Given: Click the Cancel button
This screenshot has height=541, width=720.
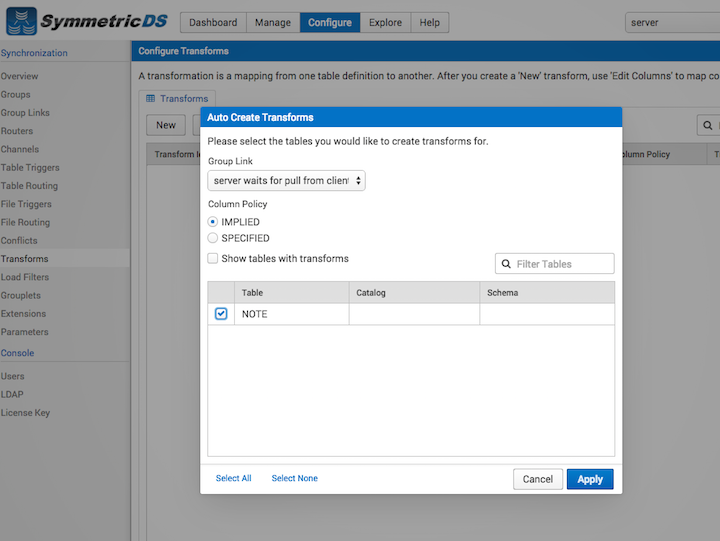Looking at the screenshot, I should [538, 479].
